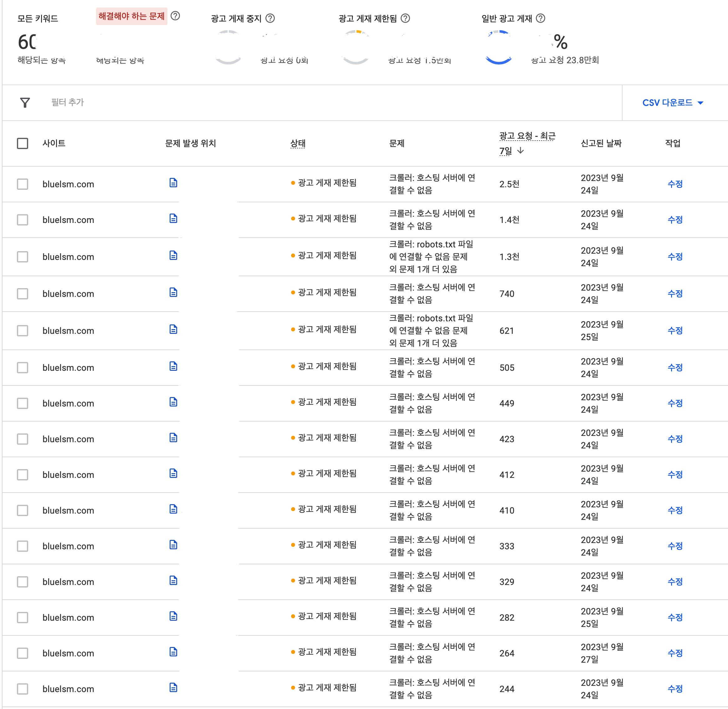Viewport: 728px width, 709px height.
Task: Click help icon next to 일반 광고 게재
Action: coord(541,18)
